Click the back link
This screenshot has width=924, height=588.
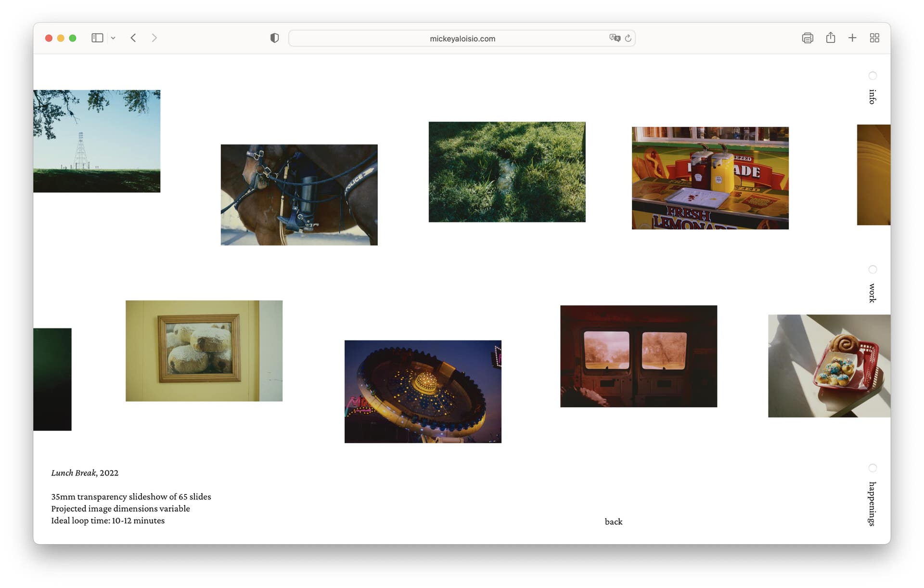(x=613, y=522)
